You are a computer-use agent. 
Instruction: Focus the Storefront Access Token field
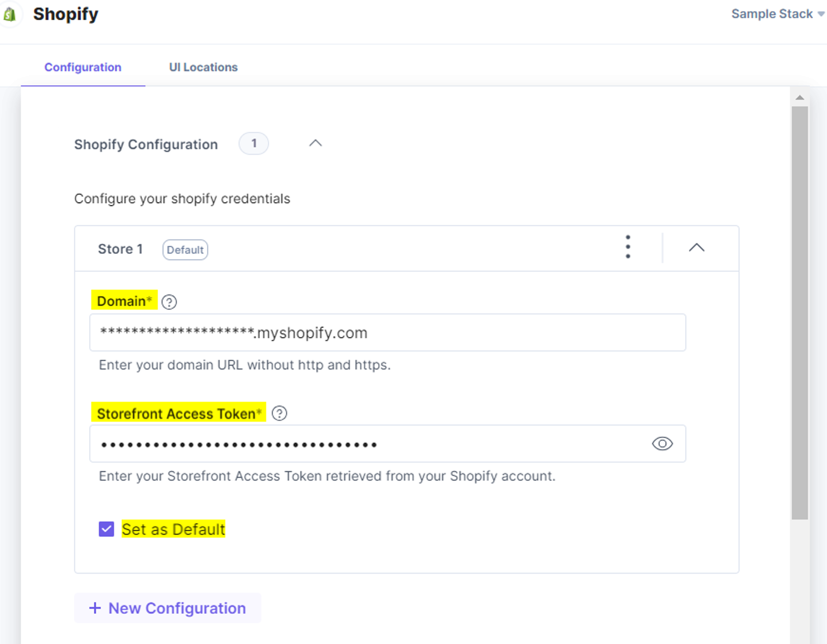click(x=388, y=443)
